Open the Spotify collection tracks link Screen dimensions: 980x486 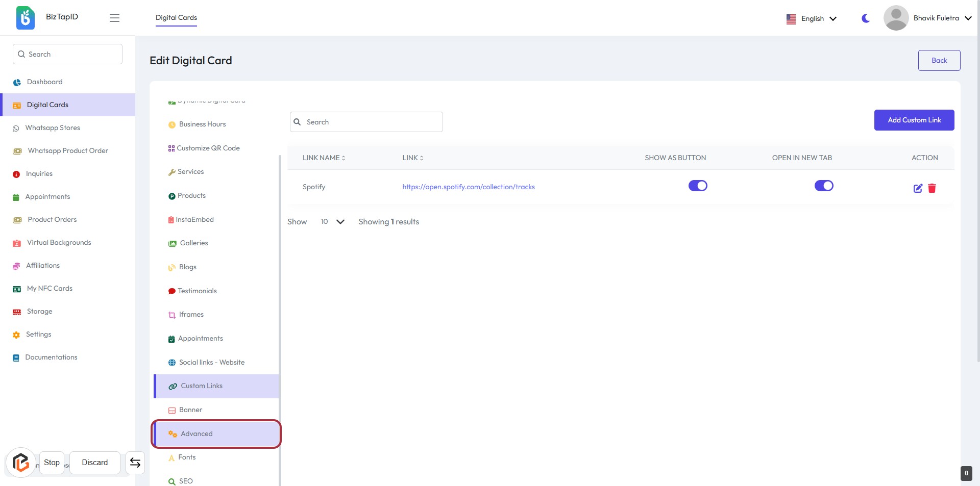[468, 187]
